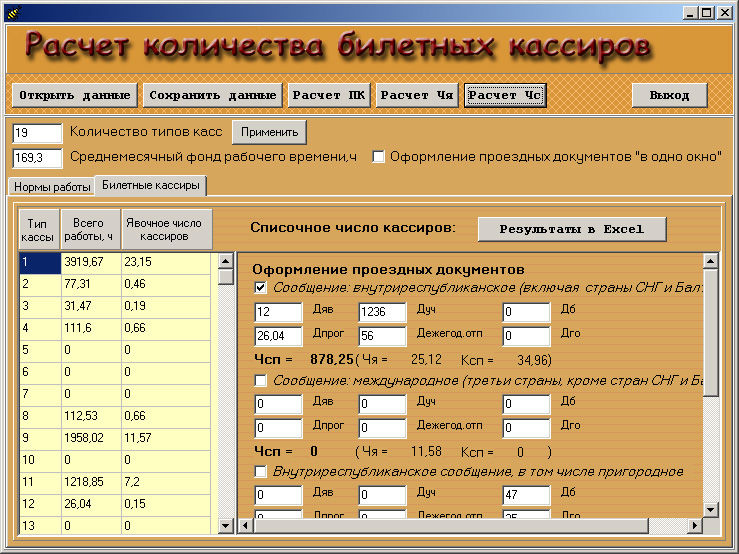The width and height of the screenshot is (739, 554).
Task: Click the right panel's scroll left arrow
Action: (x=245, y=525)
